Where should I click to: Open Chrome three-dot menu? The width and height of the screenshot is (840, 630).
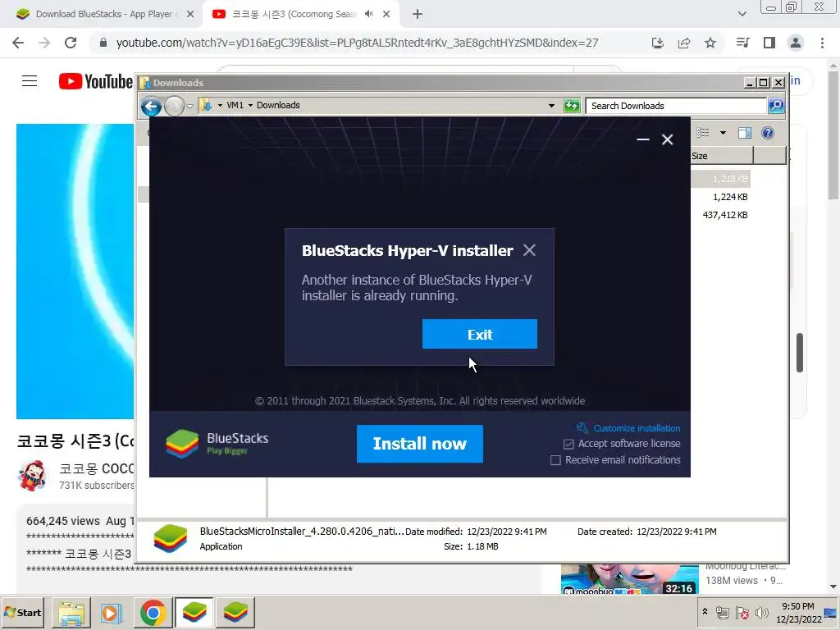pos(822,43)
